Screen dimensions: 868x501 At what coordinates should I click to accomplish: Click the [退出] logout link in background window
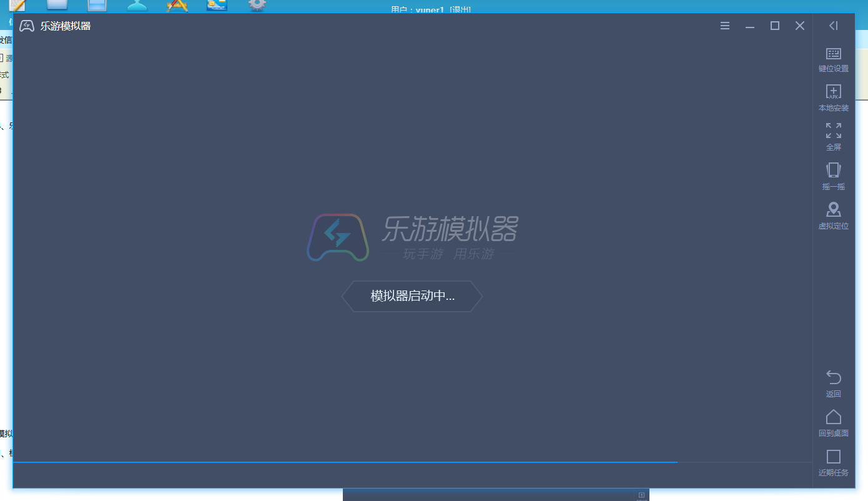click(460, 10)
